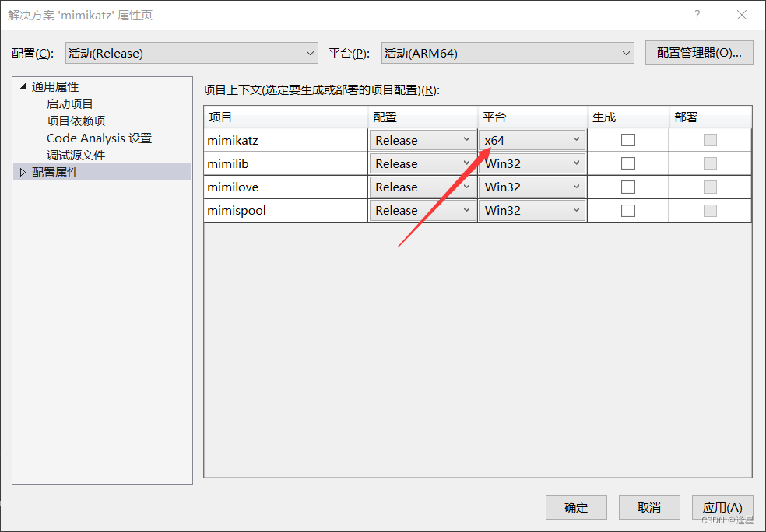The height and width of the screenshot is (532, 766).
Task: Close the mimikatz property pages dialog
Action: [742, 15]
